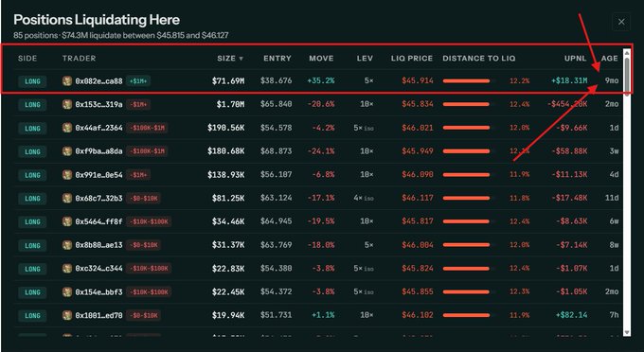Viewport: 644px width, 352px height.
Task: Open trader address 0x44af…2364
Action: click(x=99, y=128)
